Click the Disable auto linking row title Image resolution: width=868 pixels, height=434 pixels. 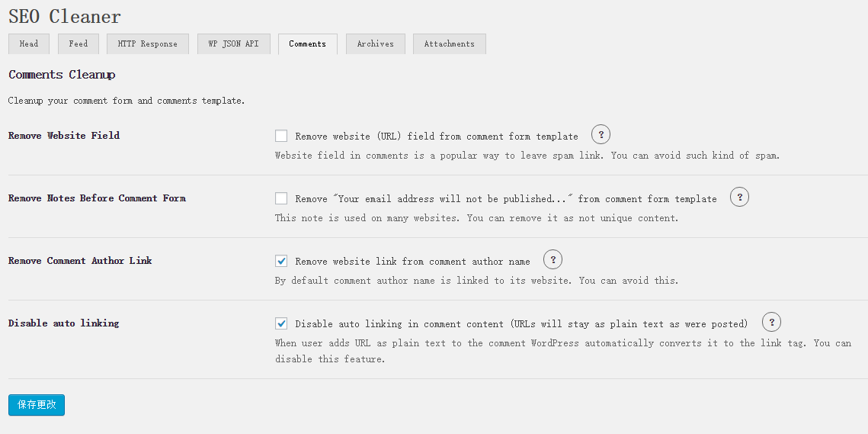(63, 323)
